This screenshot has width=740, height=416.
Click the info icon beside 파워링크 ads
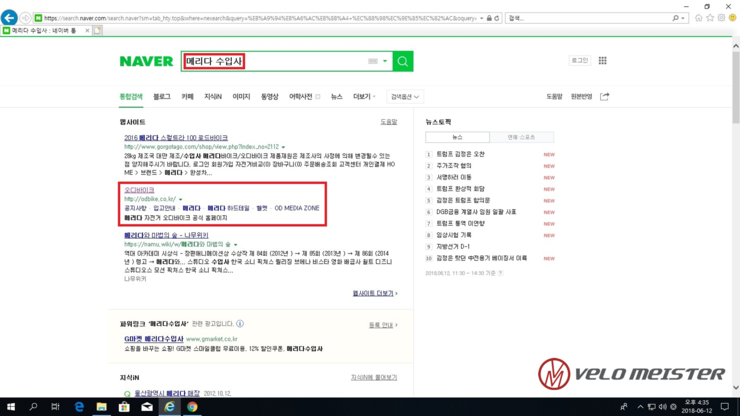click(240, 323)
